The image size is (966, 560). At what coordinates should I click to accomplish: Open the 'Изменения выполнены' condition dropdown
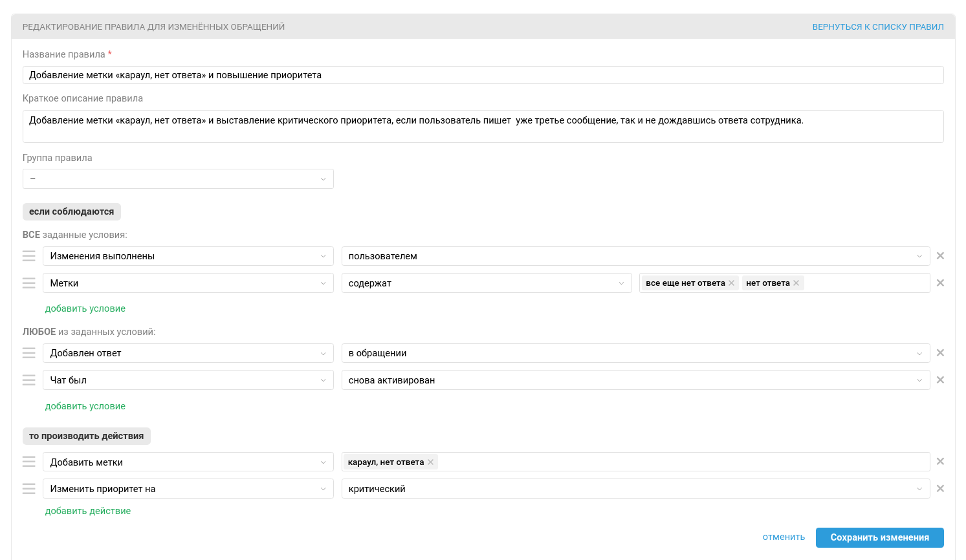click(188, 256)
